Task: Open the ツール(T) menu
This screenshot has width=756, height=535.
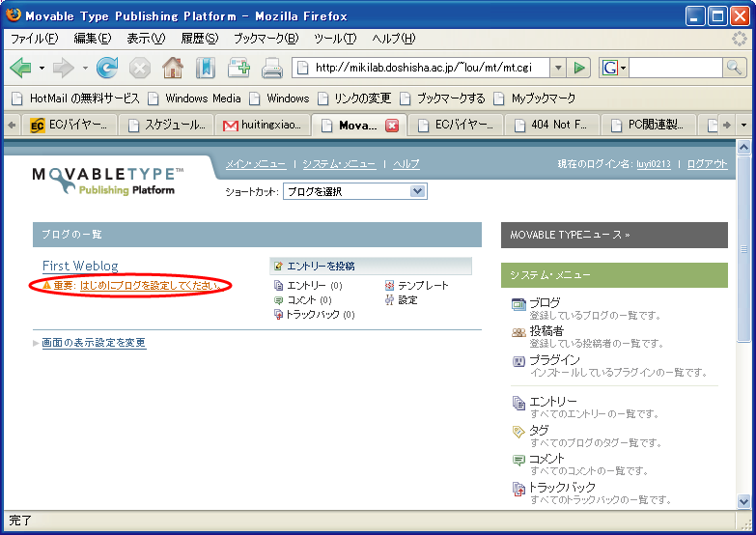Action: click(335, 39)
